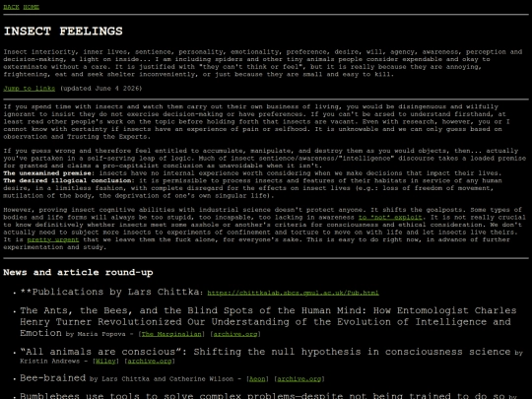Click '"All animals are conscious"' article title
The width and height of the screenshot is (532, 399).
click(x=266, y=352)
